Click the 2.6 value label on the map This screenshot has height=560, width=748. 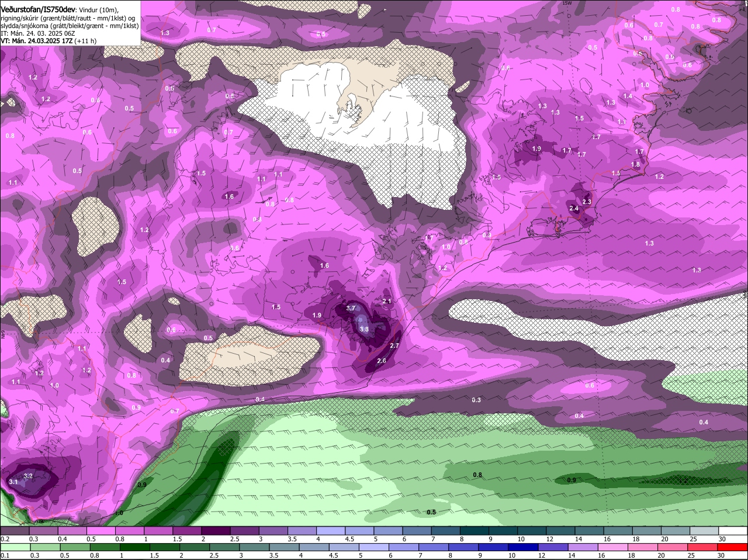coord(382,361)
